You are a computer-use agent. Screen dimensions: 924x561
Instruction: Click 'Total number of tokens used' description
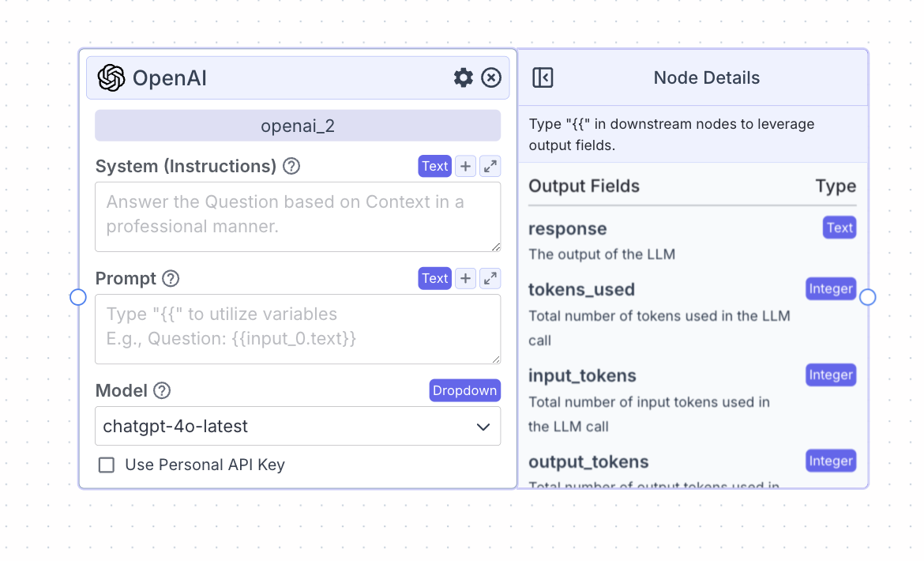659,328
